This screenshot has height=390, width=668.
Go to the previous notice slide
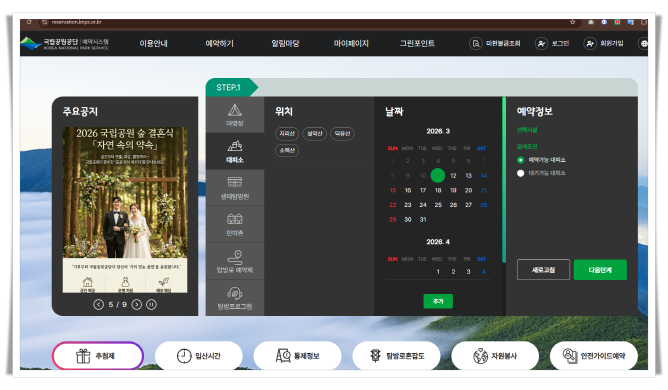pyautogui.click(x=98, y=304)
